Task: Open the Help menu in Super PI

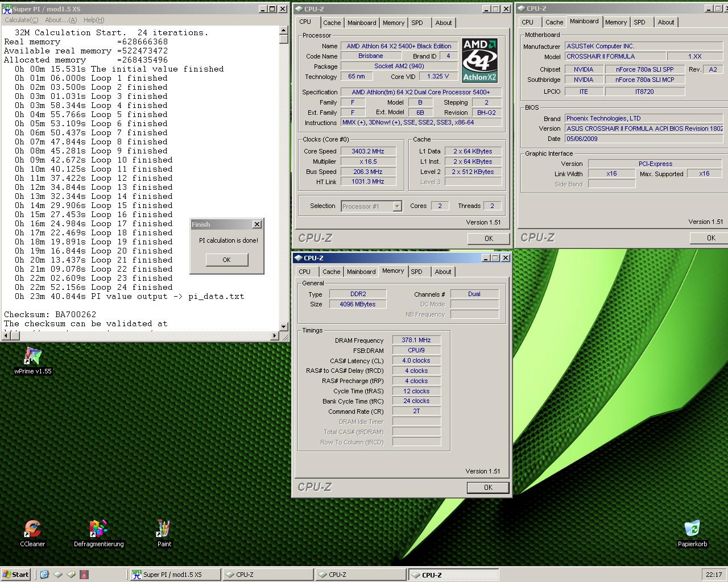Action: 94,20
